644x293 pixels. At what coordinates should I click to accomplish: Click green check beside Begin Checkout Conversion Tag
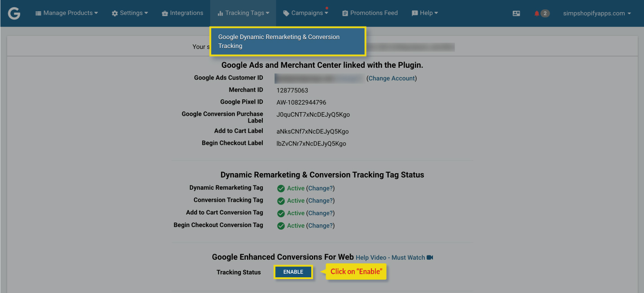coord(281,226)
